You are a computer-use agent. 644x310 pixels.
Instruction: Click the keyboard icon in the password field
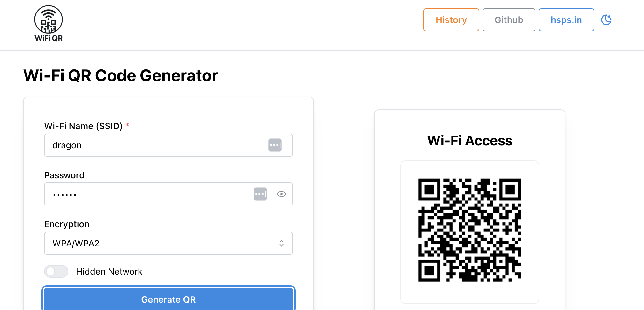point(260,194)
